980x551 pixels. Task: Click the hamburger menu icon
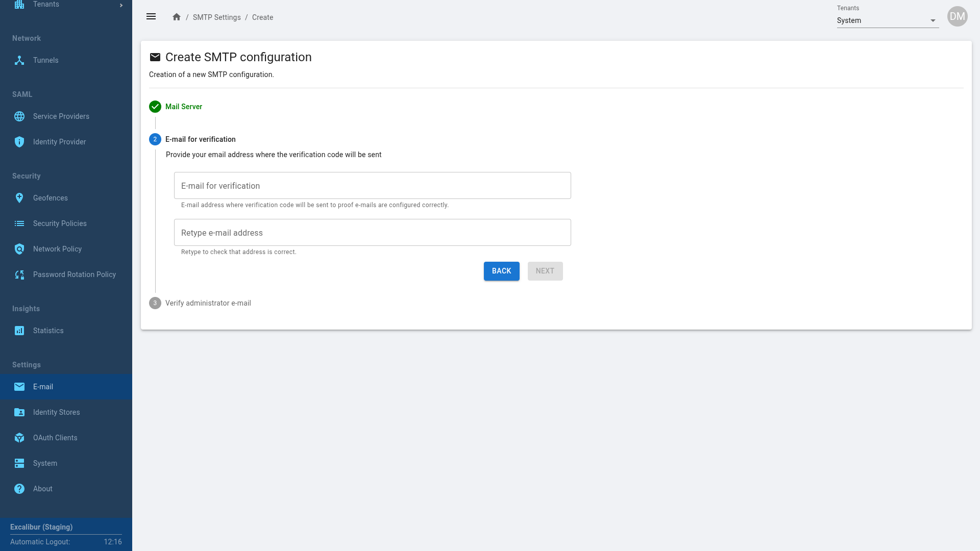click(151, 17)
